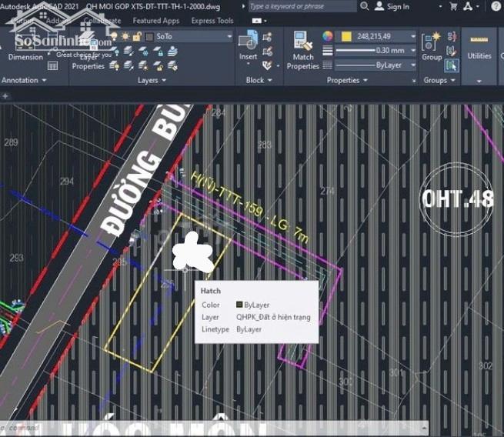The height and width of the screenshot is (437, 504).
Task: Toggle the layer lock padlock for SoTo
Action: coord(135,37)
